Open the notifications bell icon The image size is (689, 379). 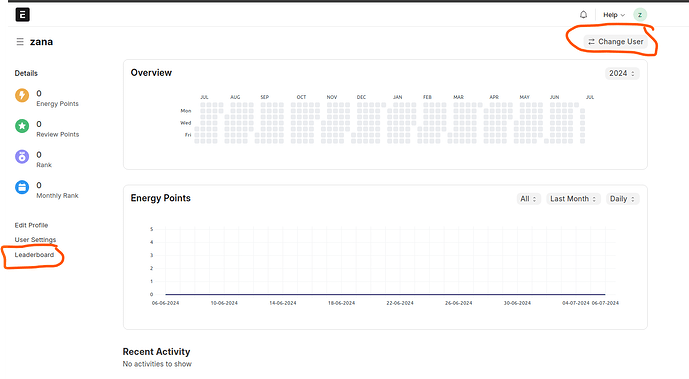coord(583,14)
